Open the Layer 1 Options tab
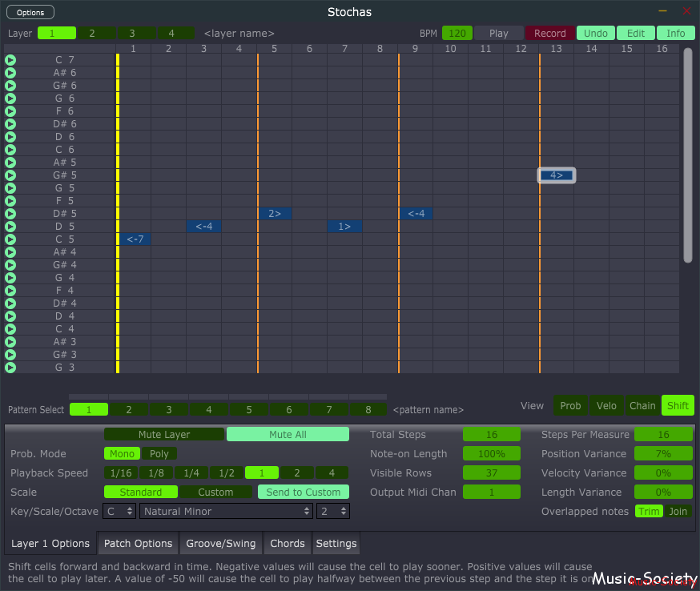700x591 pixels. tap(50, 543)
